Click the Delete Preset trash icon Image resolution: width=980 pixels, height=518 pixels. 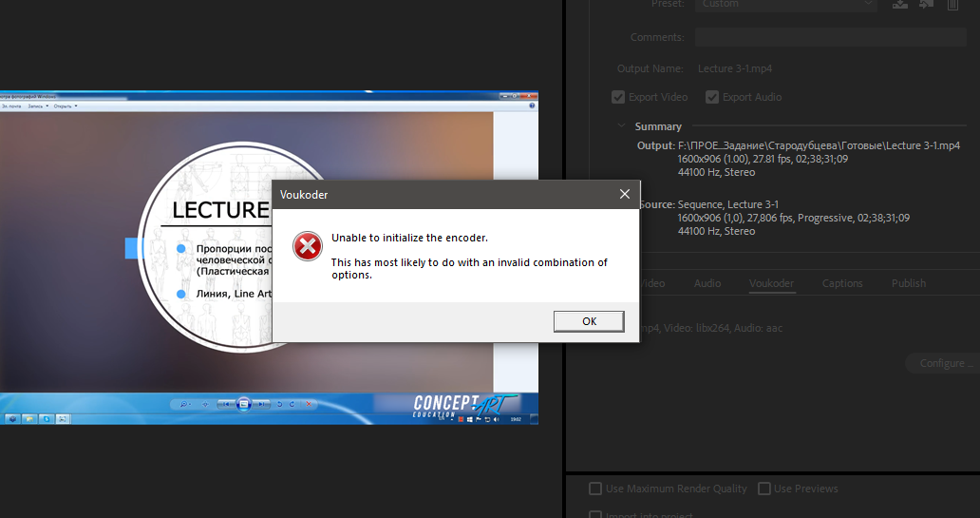952,5
